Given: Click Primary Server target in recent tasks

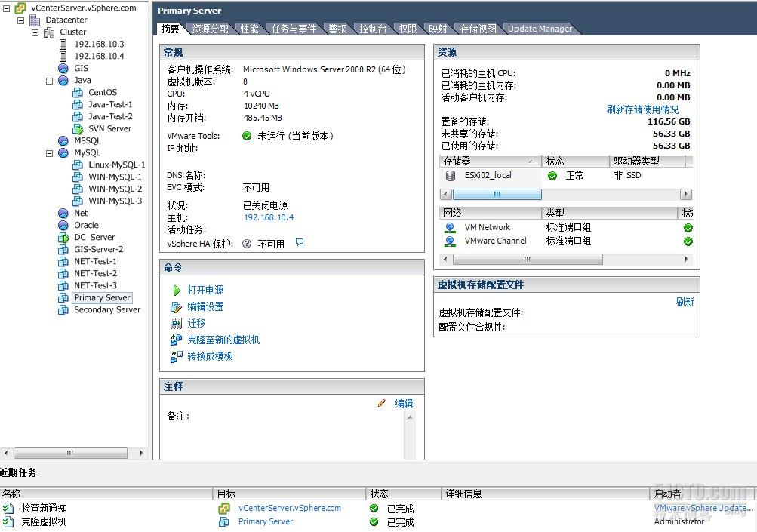Looking at the screenshot, I should click(x=265, y=521).
